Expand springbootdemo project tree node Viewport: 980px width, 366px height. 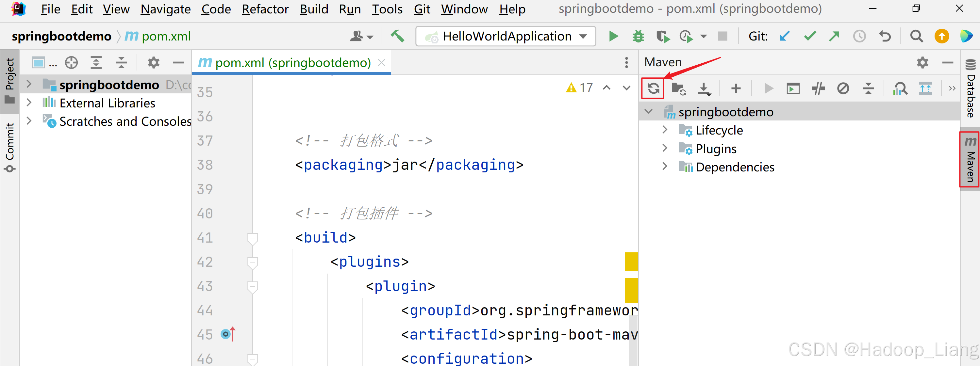pos(29,84)
